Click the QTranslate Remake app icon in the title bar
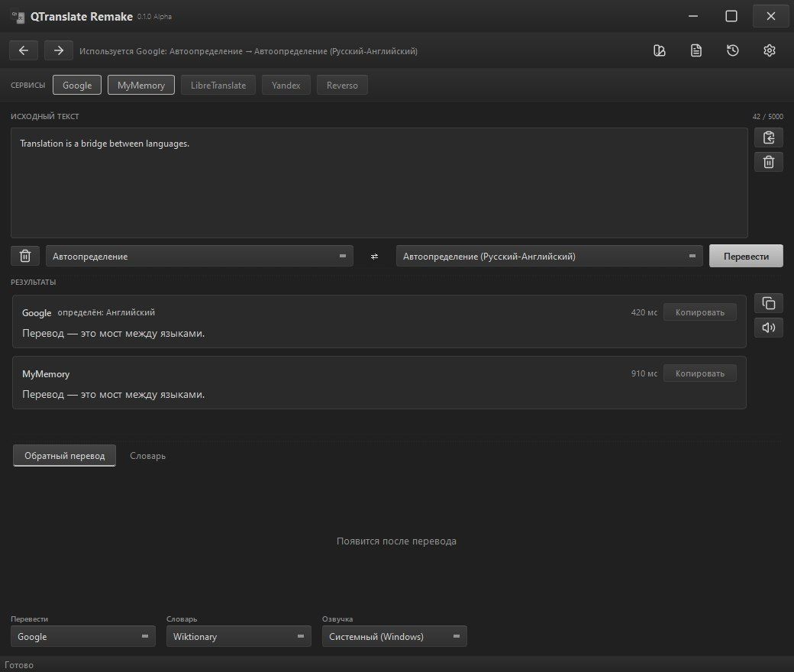The image size is (794, 672). [x=18, y=17]
